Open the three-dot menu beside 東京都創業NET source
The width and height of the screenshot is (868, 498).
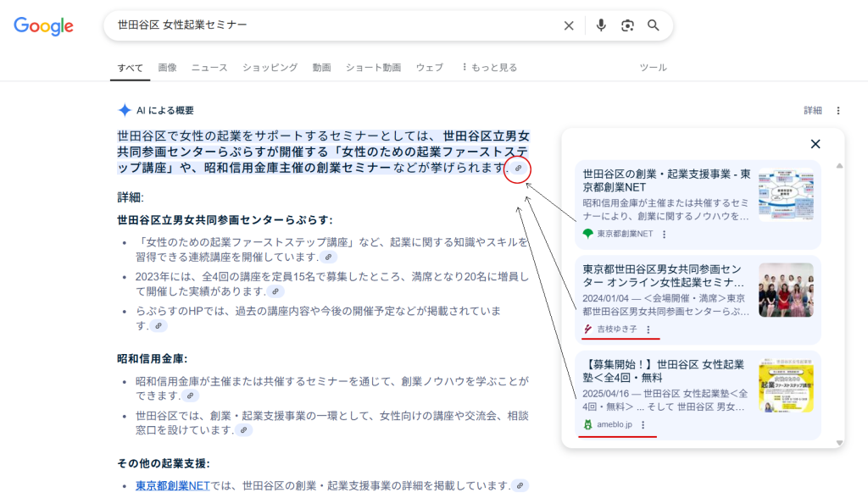pyautogui.click(x=665, y=234)
